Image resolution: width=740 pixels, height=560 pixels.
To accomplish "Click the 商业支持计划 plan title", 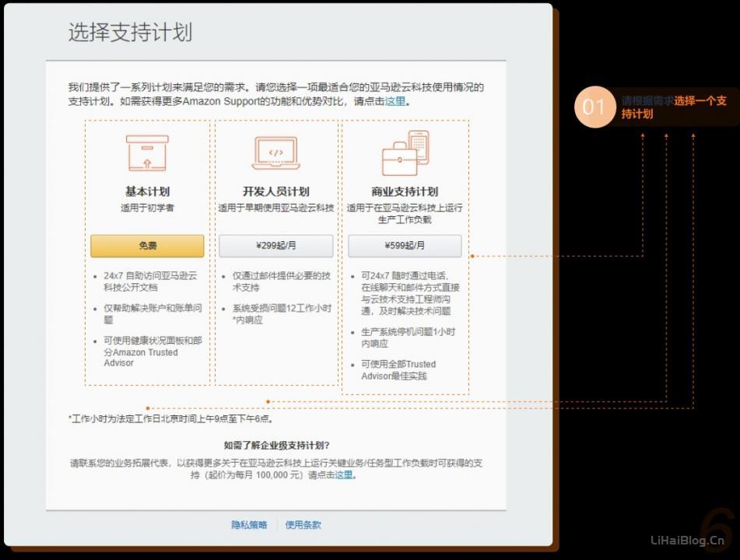I will [x=405, y=191].
